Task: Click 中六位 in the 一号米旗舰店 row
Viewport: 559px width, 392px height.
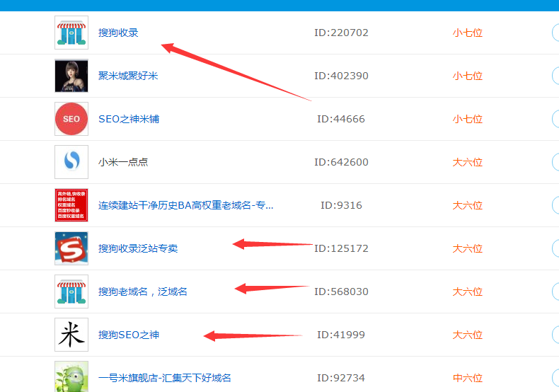Action: [x=468, y=377]
